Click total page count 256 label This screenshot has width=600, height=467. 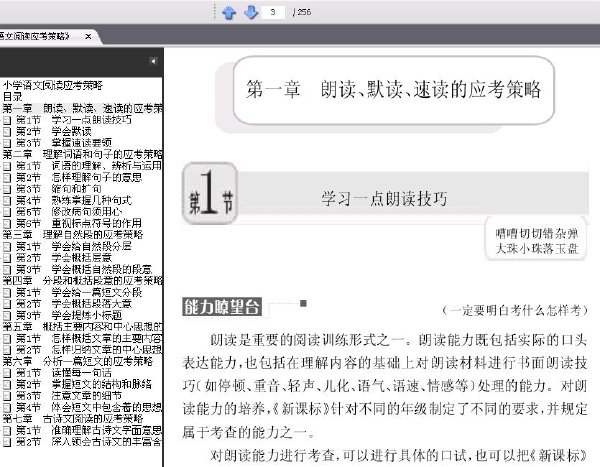point(304,12)
